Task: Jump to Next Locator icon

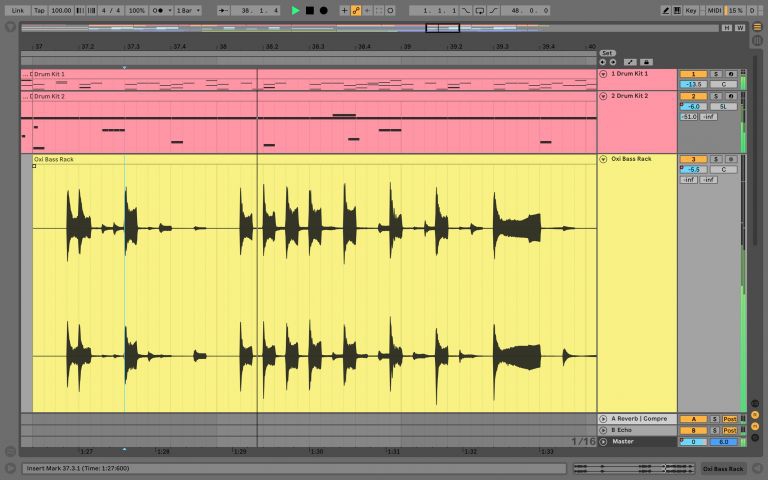Action: click(x=613, y=62)
